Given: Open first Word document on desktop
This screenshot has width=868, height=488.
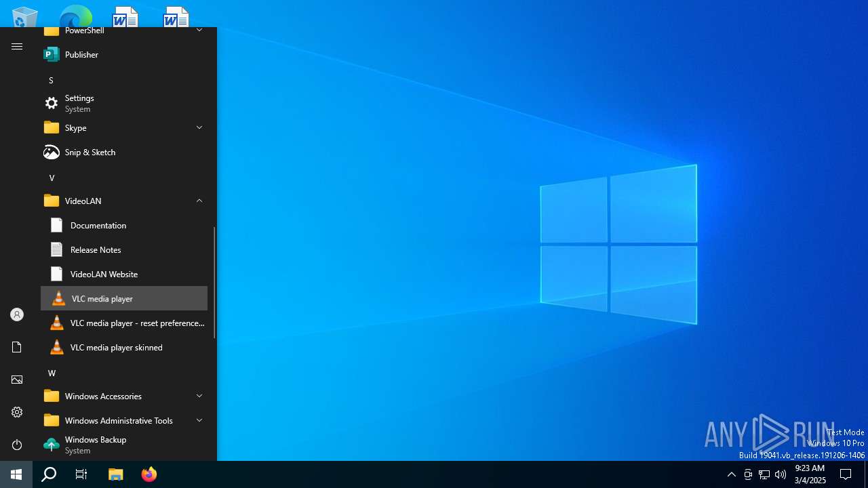Looking at the screenshot, I should tap(125, 17).
